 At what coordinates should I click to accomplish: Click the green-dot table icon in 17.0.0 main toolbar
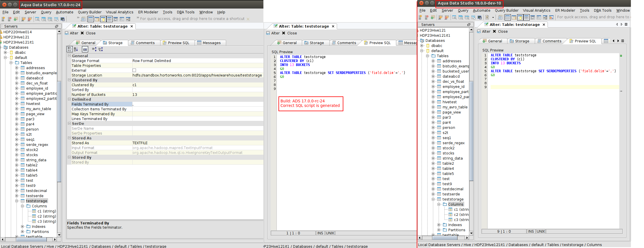click(16, 19)
